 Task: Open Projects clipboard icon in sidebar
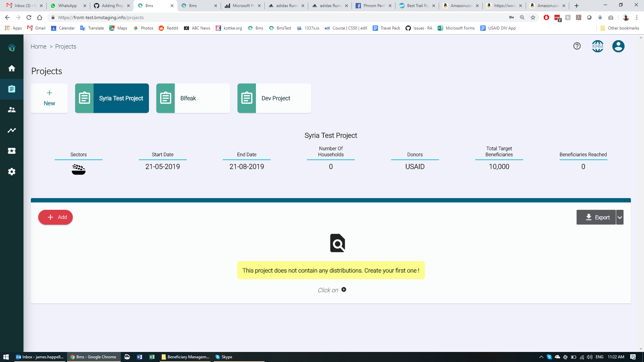click(x=12, y=89)
